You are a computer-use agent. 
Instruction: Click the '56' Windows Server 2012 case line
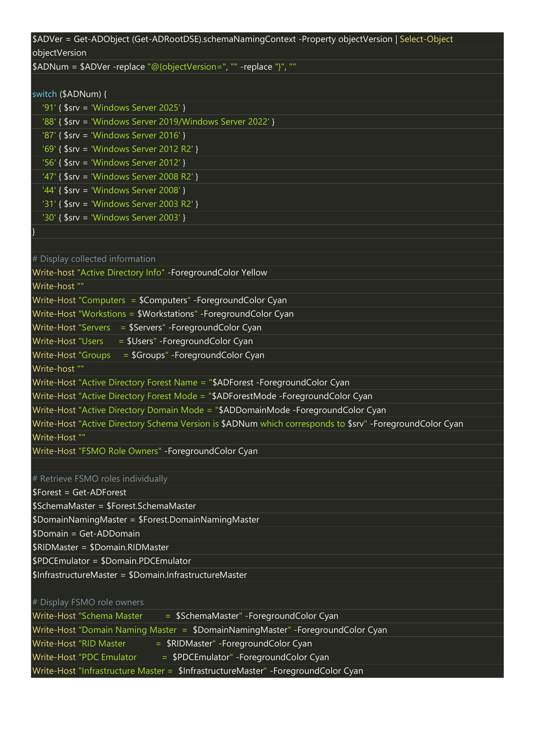[x=114, y=163]
